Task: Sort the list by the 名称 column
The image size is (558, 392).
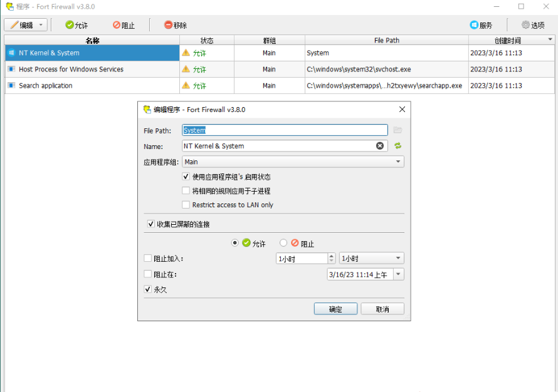Action: tap(92, 40)
